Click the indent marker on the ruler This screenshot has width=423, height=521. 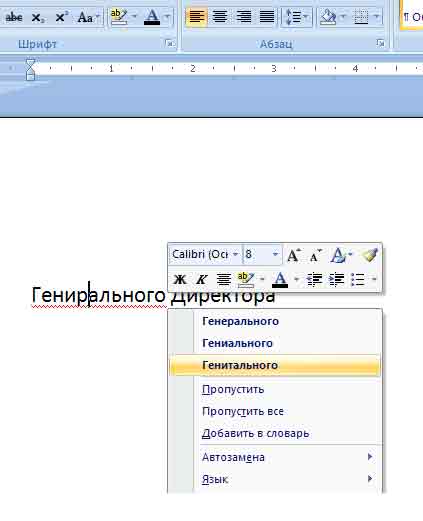pyautogui.click(x=30, y=69)
